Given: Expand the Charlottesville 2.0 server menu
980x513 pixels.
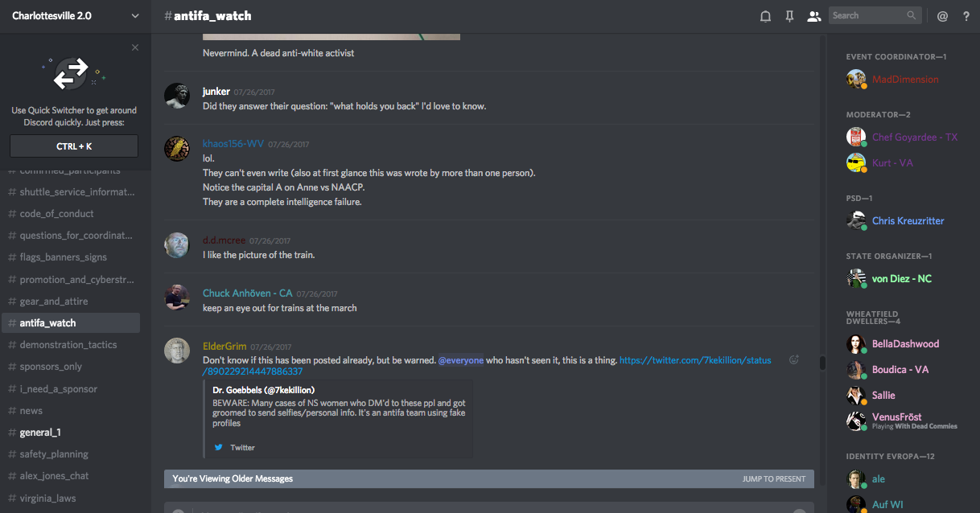Looking at the screenshot, I should (x=134, y=16).
